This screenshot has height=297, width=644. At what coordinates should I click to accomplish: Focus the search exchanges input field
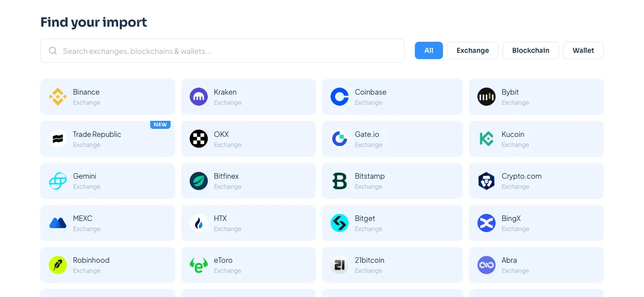(222, 51)
